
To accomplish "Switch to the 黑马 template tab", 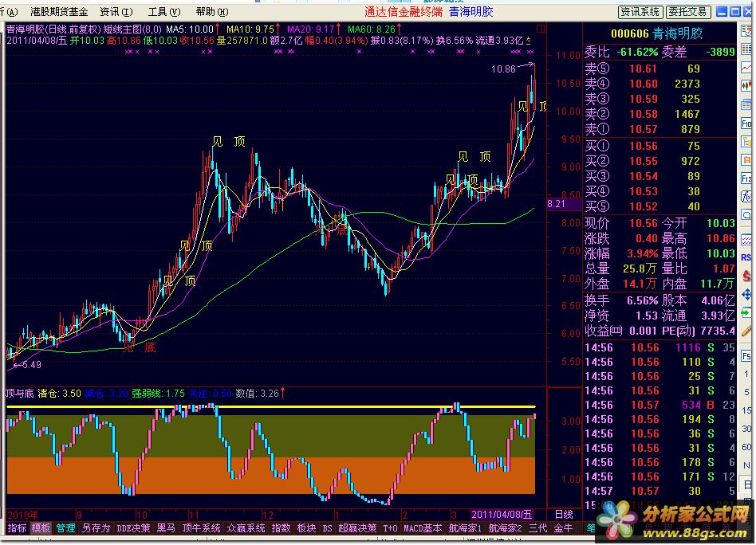I will [167, 528].
